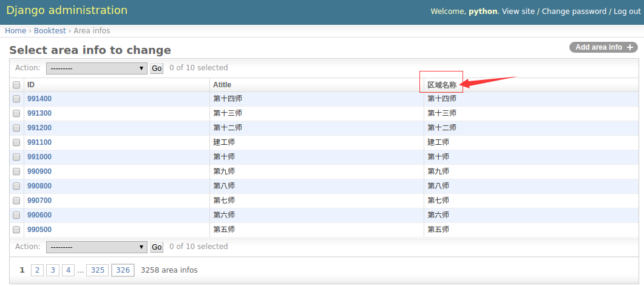The image size is (644, 286).
Task: Open record ID 991100
Action: (x=39, y=142)
